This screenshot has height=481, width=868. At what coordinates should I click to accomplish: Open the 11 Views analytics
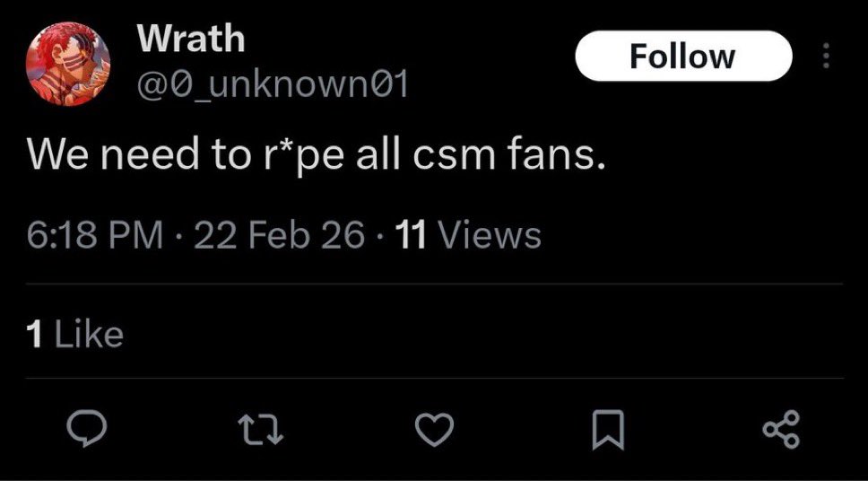pos(469,235)
